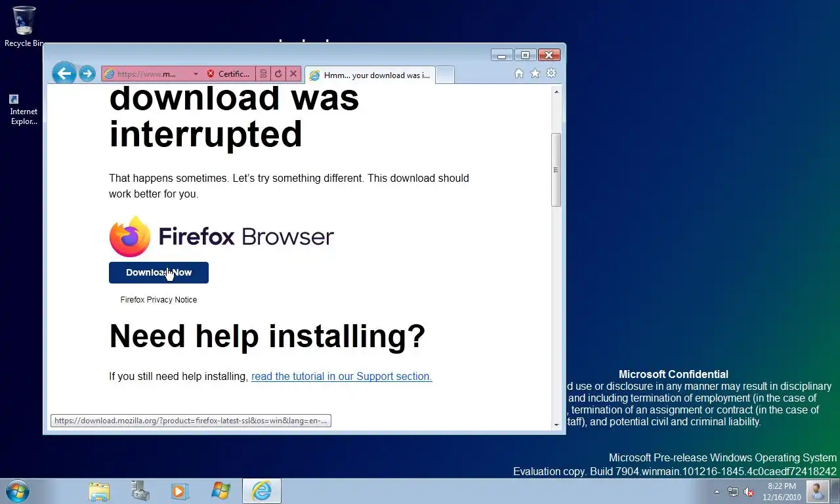Open the network status tray icon
The width and height of the screenshot is (840, 504).
point(733,492)
